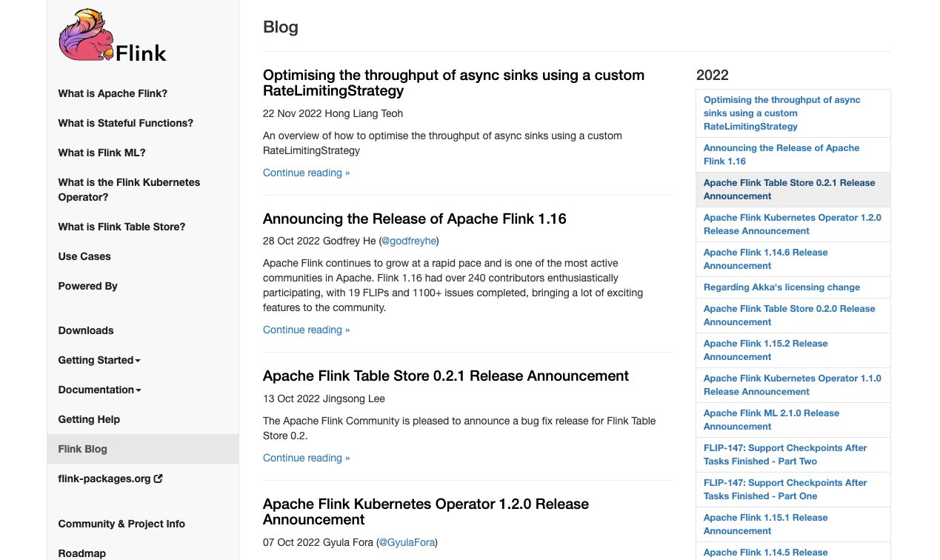
Task: Expand the Documentation dropdown
Action: point(100,390)
